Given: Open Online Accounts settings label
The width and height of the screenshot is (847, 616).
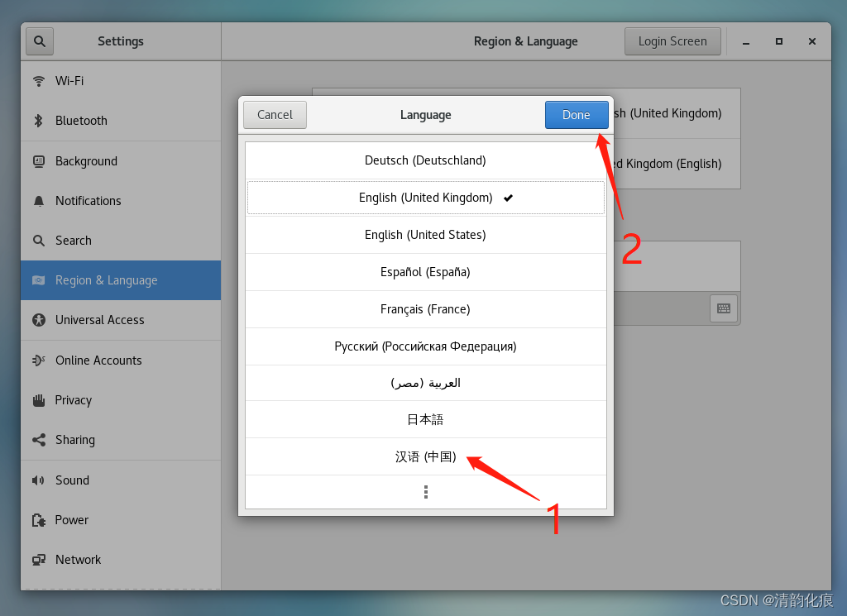Looking at the screenshot, I should [x=98, y=361].
